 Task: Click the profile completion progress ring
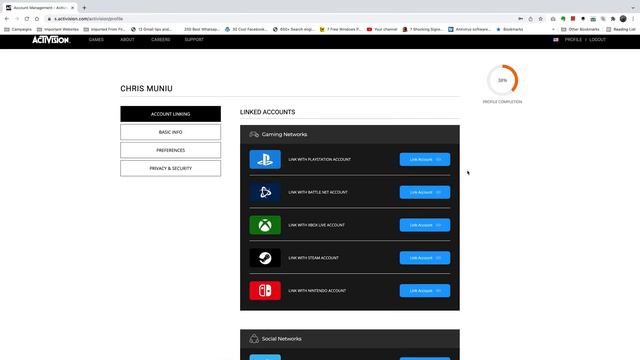coord(502,80)
